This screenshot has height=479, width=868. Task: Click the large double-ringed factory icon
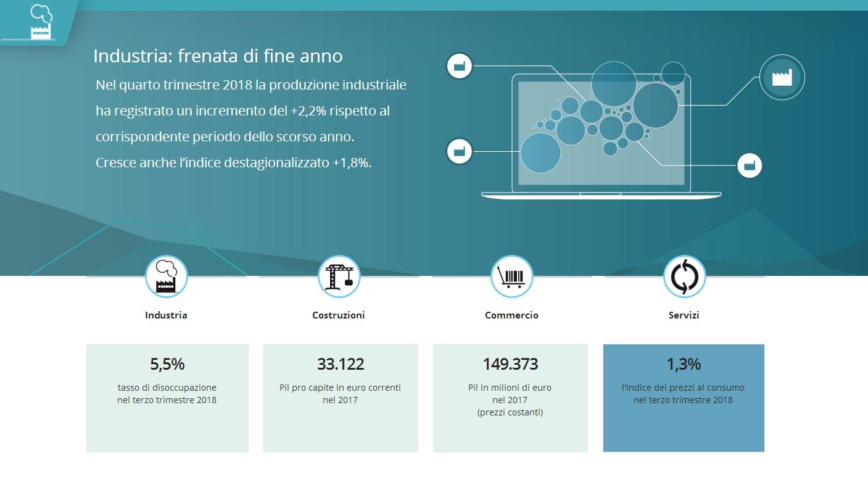(782, 77)
